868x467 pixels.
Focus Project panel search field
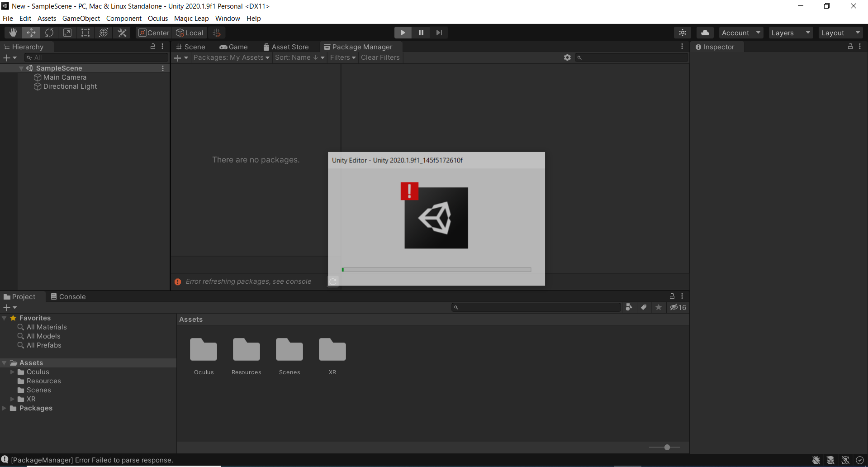pos(536,308)
